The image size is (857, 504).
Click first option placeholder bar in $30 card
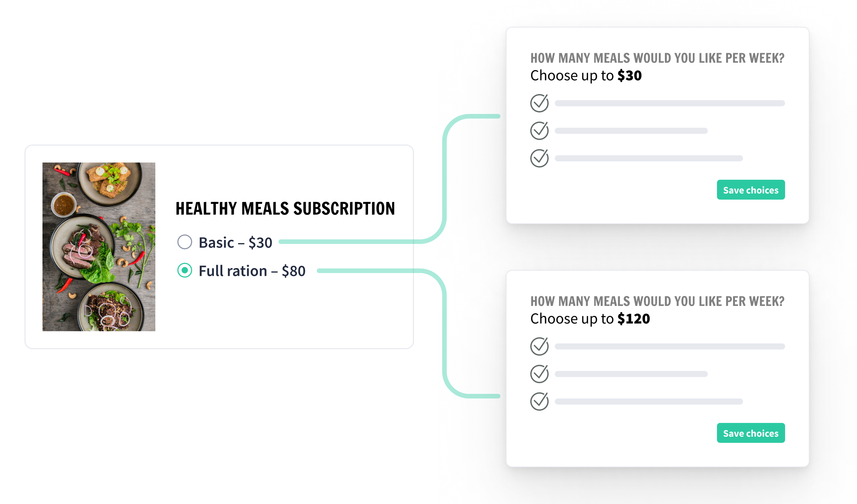(x=670, y=103)
